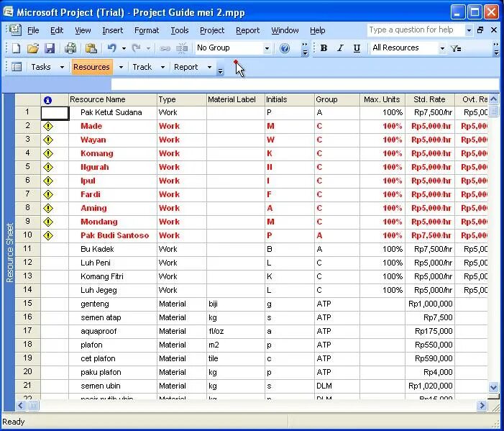Click warning indicator in Aming row
Viewport: 504px width, 431px height.
coord(48,209)
